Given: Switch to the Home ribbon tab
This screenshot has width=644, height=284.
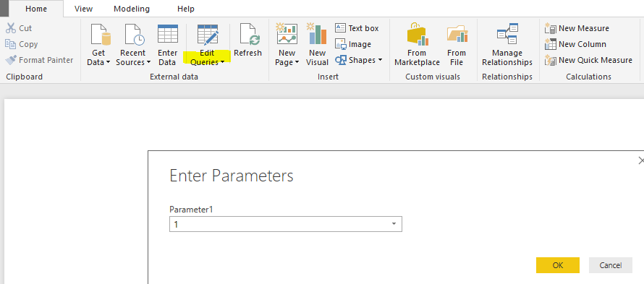Looking at the screenshot, I should tap(36, 9).
